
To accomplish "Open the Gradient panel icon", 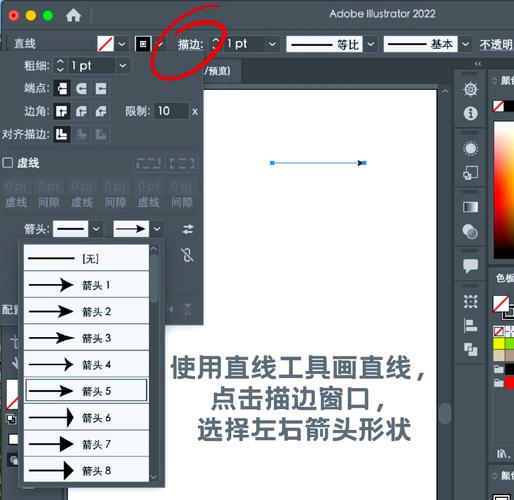I will coord(470,207).
